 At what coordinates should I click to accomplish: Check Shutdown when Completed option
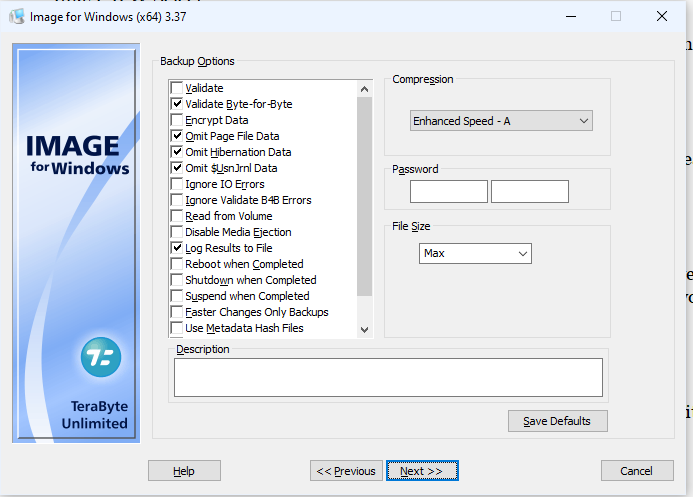click(177, 280)
